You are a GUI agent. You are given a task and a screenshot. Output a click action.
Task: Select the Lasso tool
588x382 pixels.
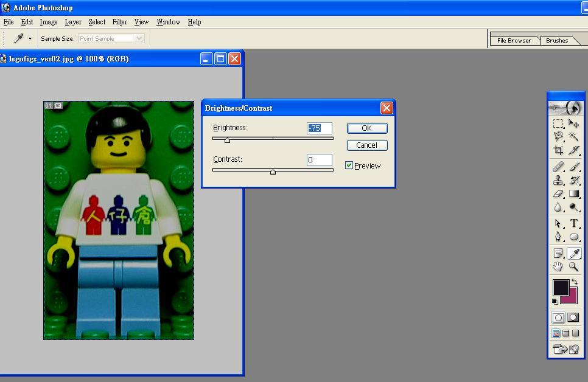pyautogui.click(x=558, y=136)
